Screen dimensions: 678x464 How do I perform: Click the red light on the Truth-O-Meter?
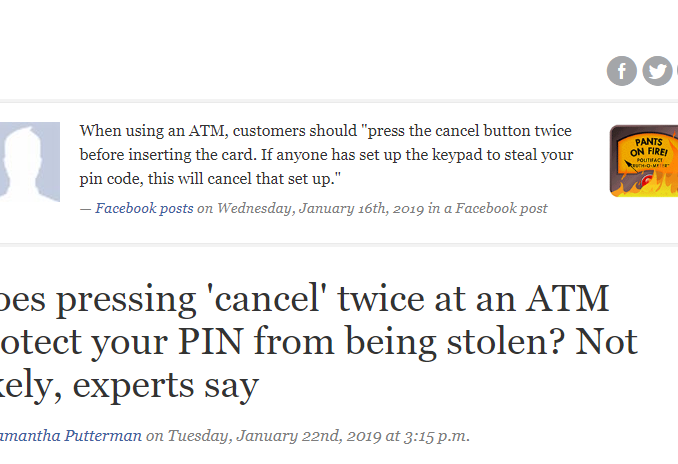click(x=647, y=180)
